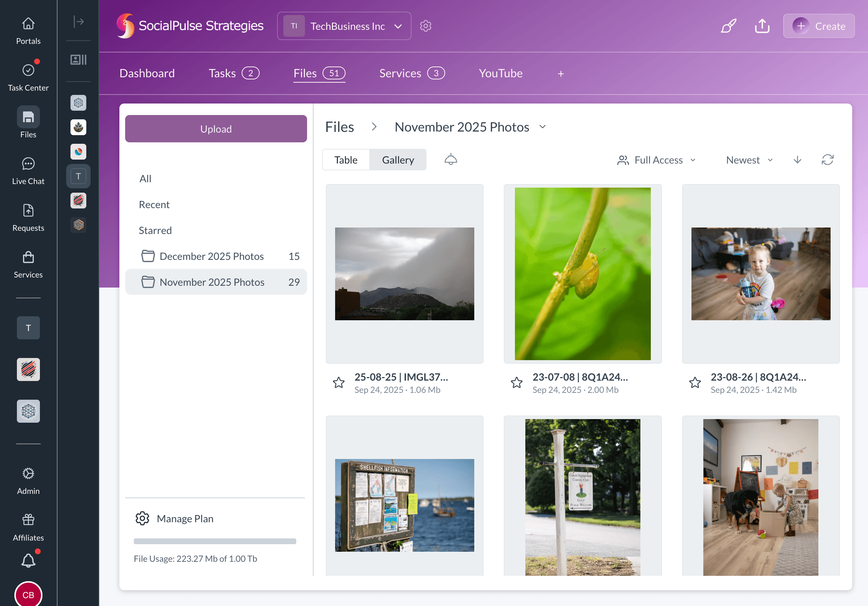Open workspace settings gear next to TechBusiness Inc
The image size is (868, 606).
pos(425,26)
